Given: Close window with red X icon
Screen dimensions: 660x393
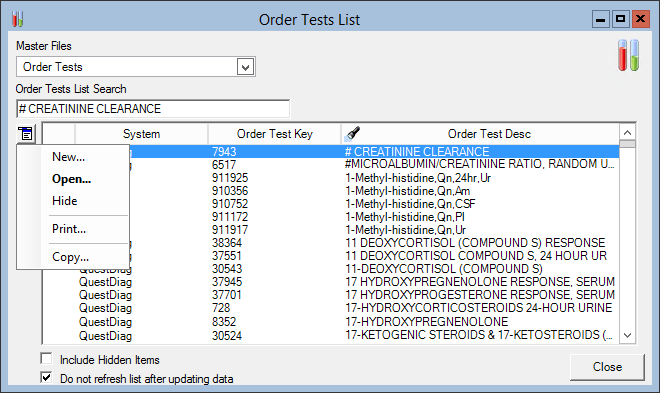Looking at the screenshot, I should [x=641, y=19].
